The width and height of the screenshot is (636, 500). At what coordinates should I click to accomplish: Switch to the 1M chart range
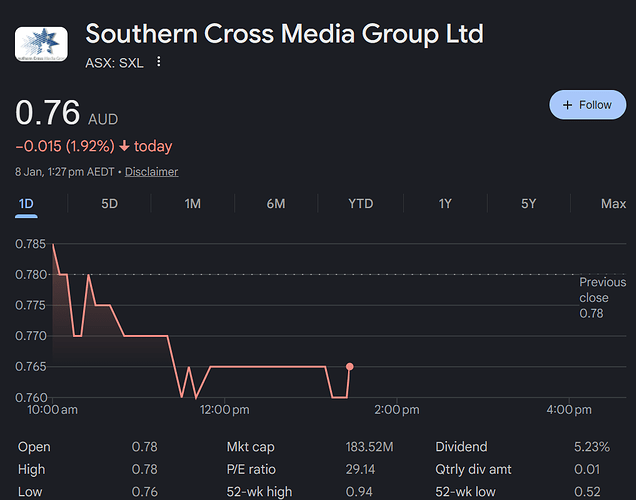pos(193,204)
